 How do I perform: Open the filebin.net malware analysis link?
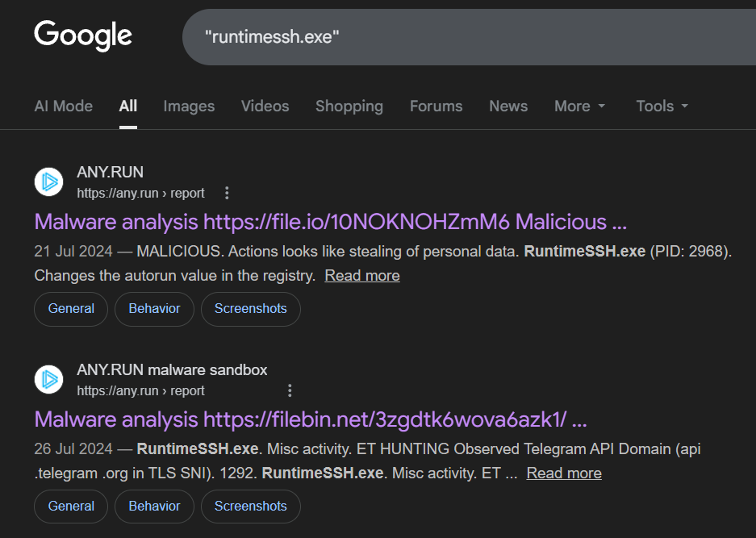[x=311, y=420]
